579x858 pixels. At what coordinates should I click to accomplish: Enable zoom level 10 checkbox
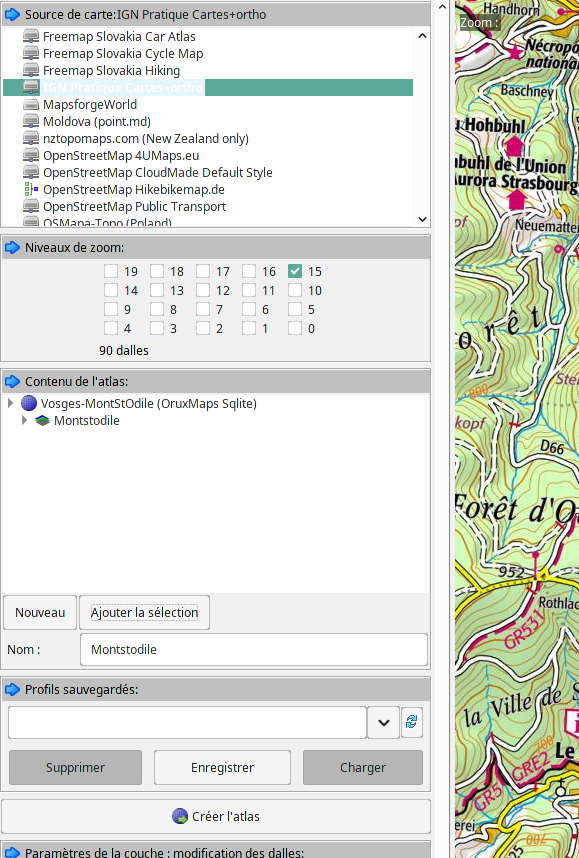pyautogui.click(x=295, y=291)
